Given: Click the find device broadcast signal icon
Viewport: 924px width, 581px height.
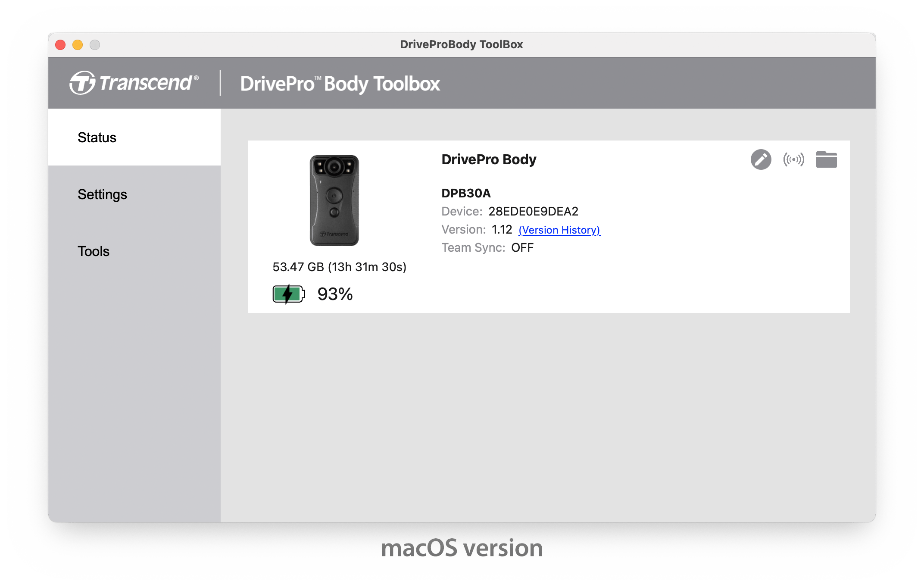Looking at the screenshot, I should tap(793, 159).
